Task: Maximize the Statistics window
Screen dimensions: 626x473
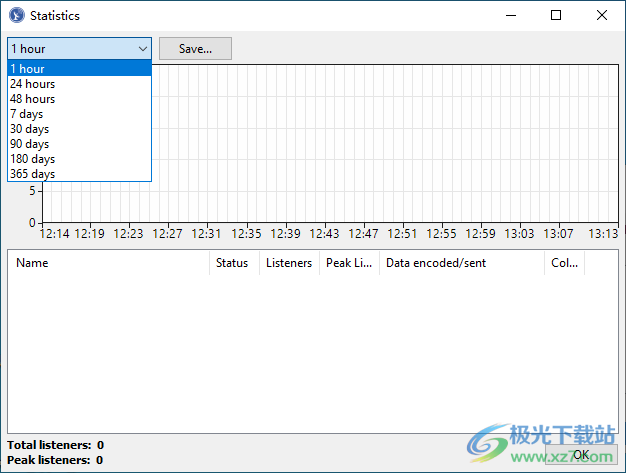Action: (556, 16)
